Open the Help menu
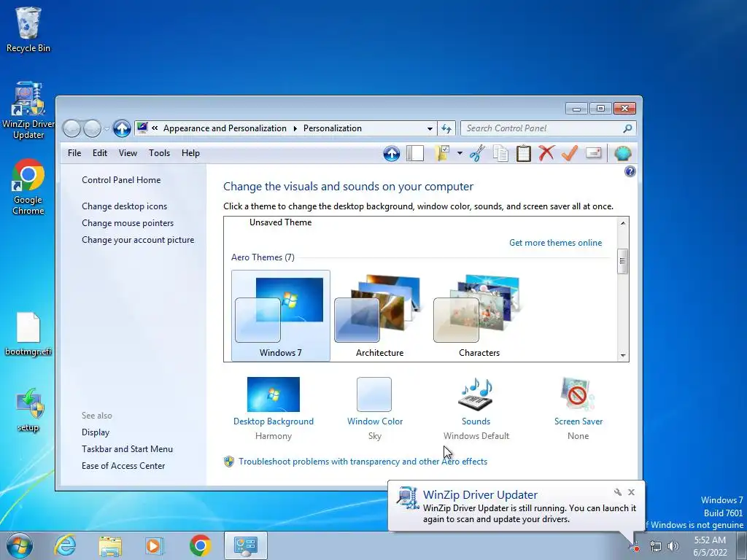 190,153
